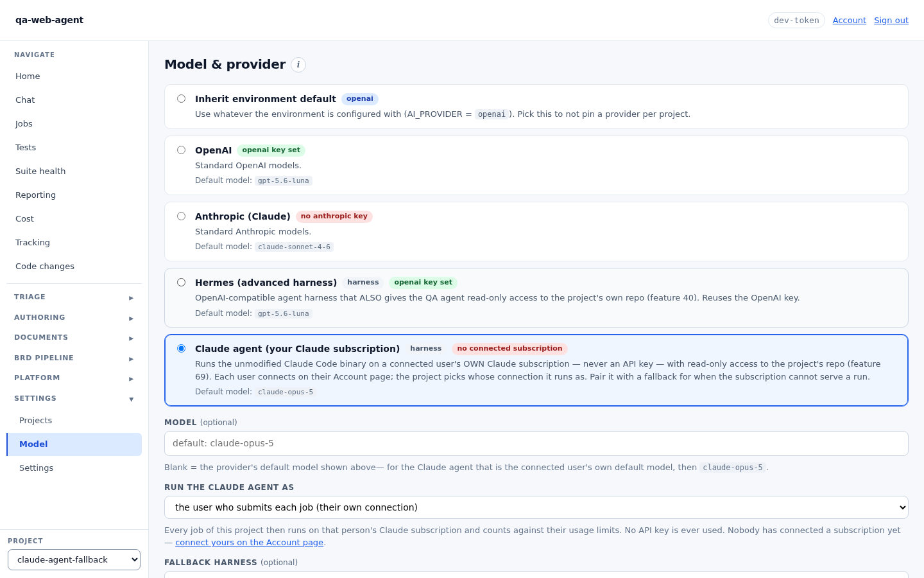Select the OpenAI provider radio button
Screen dimensions: 924x578
point(182,150)
